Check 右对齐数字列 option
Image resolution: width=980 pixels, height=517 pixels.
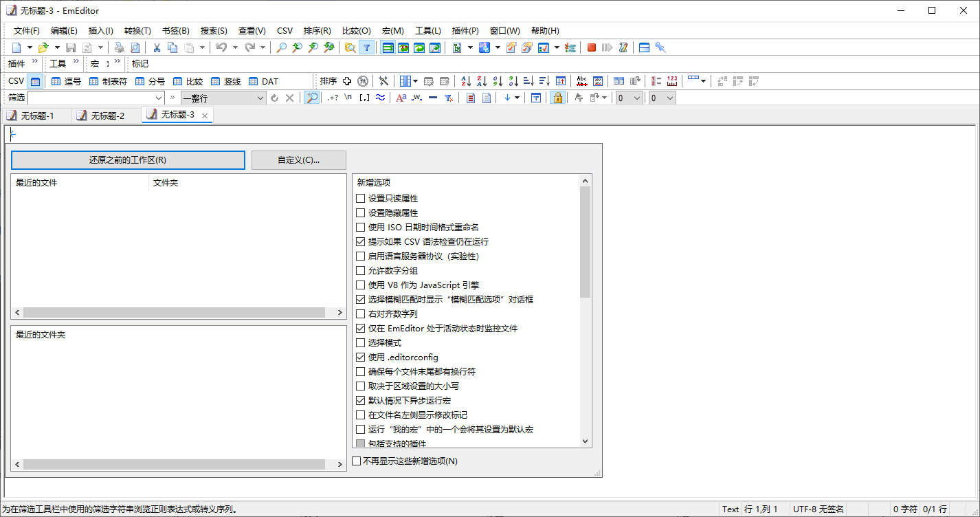[x=361, y=313]
